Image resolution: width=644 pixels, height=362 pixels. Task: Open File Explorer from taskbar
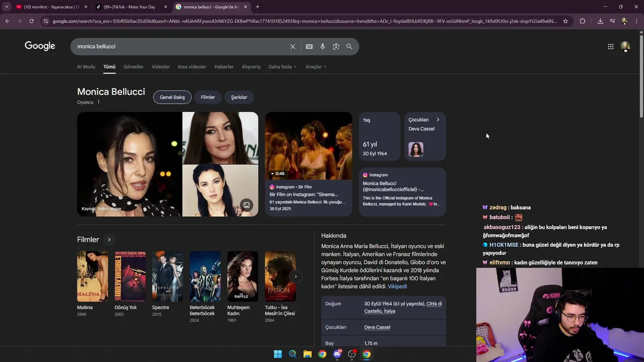click(x=307, y=354)
